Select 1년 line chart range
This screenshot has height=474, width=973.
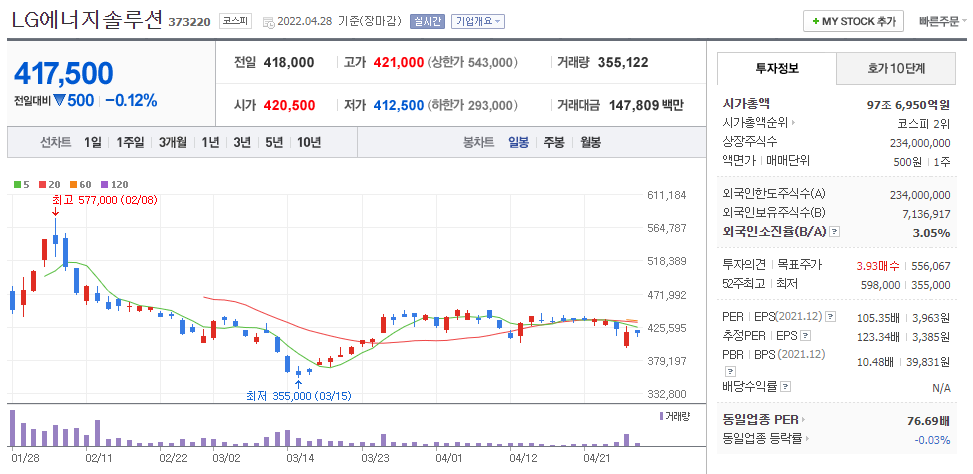pos(210,142)
